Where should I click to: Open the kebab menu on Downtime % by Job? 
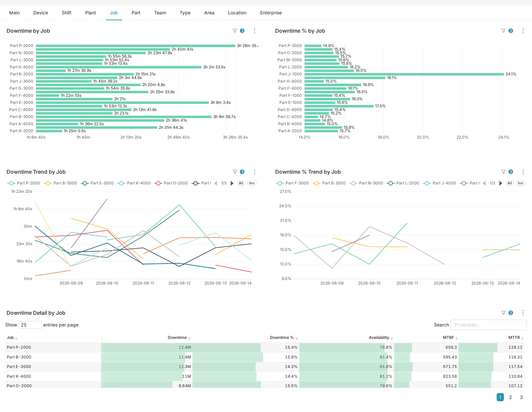(x=523, y=31)
